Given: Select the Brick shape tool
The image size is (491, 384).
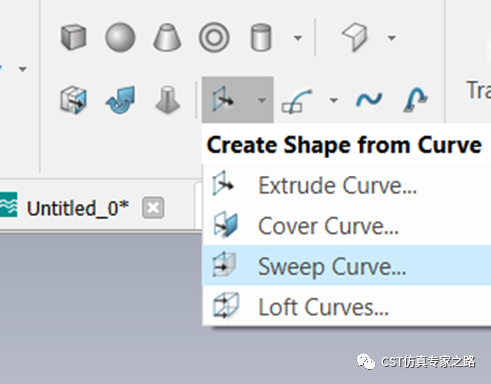Looking at the screenshot, I should [74, 37].
